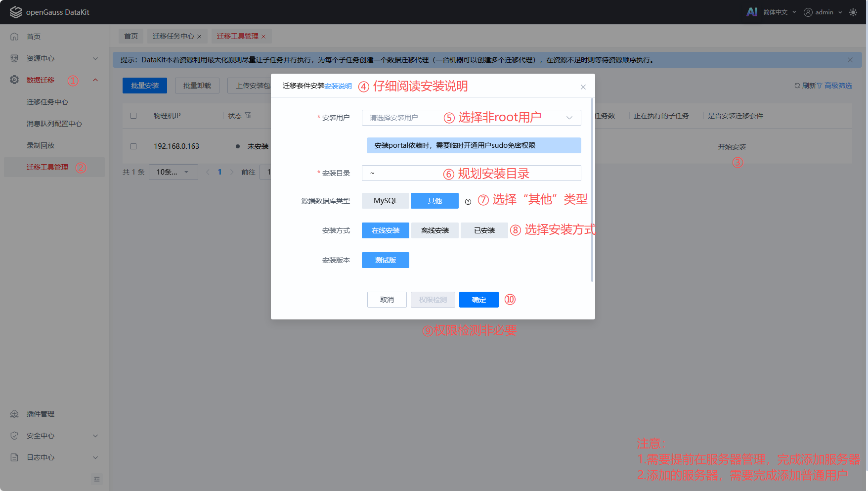The height and width of the screenshot is (491, 868).
Task: Check the table header select-all checkbox
Action: [133, 116]
